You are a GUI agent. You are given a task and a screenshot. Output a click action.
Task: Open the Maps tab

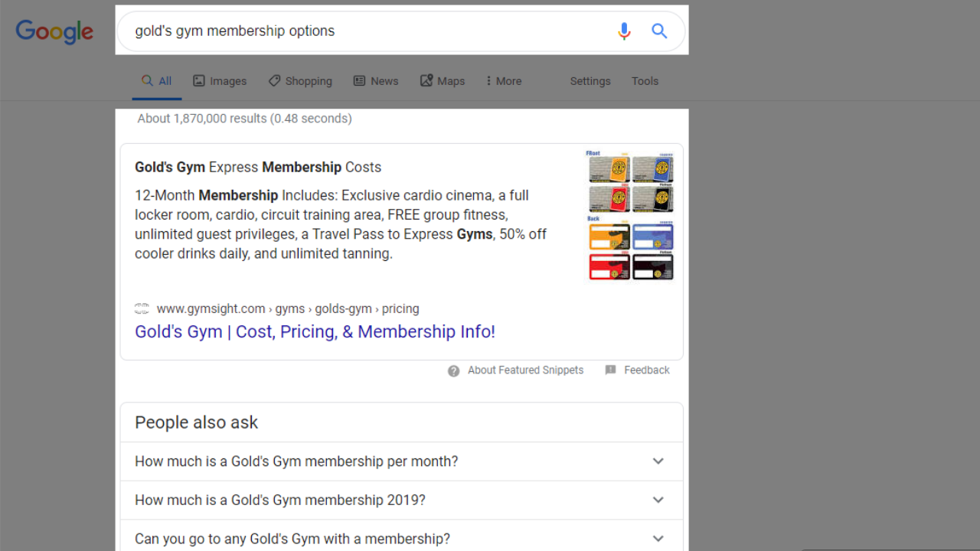click(x=443, y=81)
